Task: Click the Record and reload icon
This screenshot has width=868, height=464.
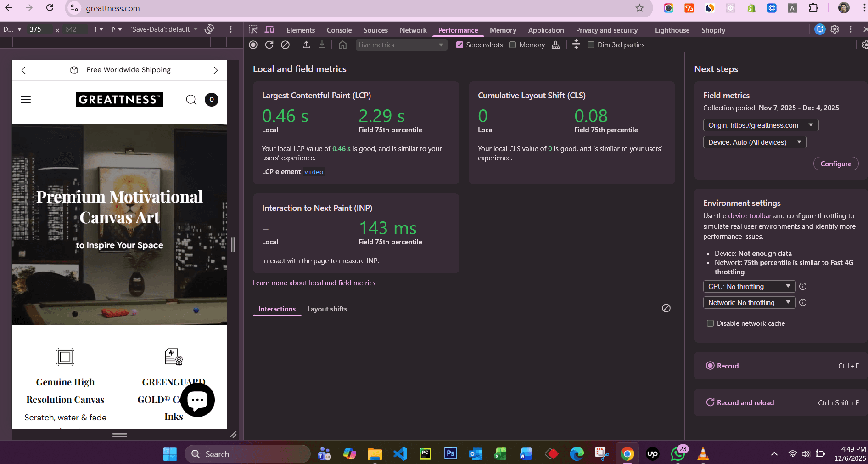Action: (x=269, y=45)
